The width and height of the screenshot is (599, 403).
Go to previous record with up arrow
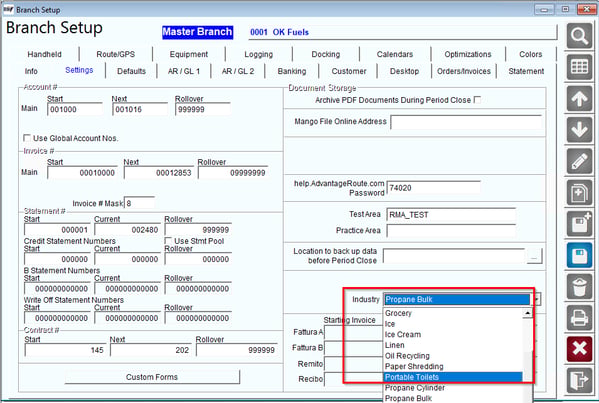(x=579, y=99)
